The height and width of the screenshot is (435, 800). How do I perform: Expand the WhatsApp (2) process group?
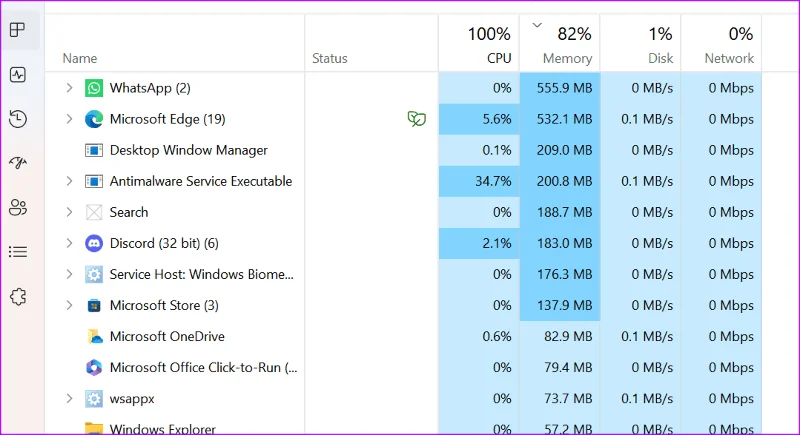[x=69, y=88]
